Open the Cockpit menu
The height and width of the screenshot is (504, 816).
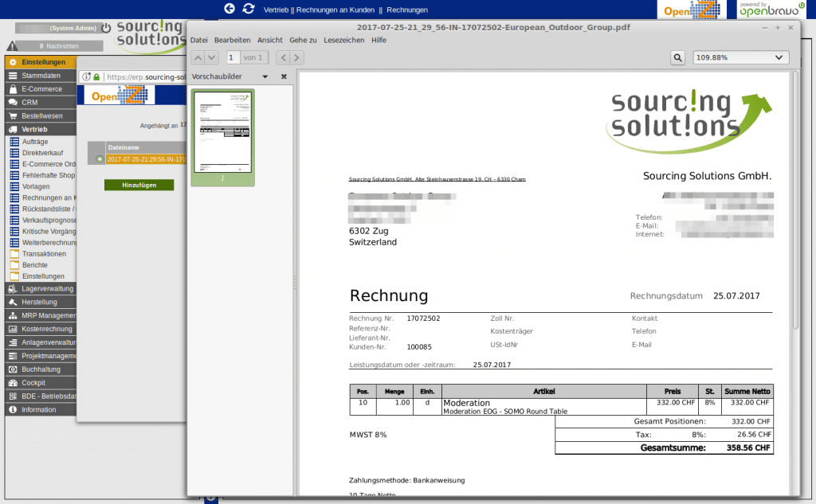tap(41, 383)
